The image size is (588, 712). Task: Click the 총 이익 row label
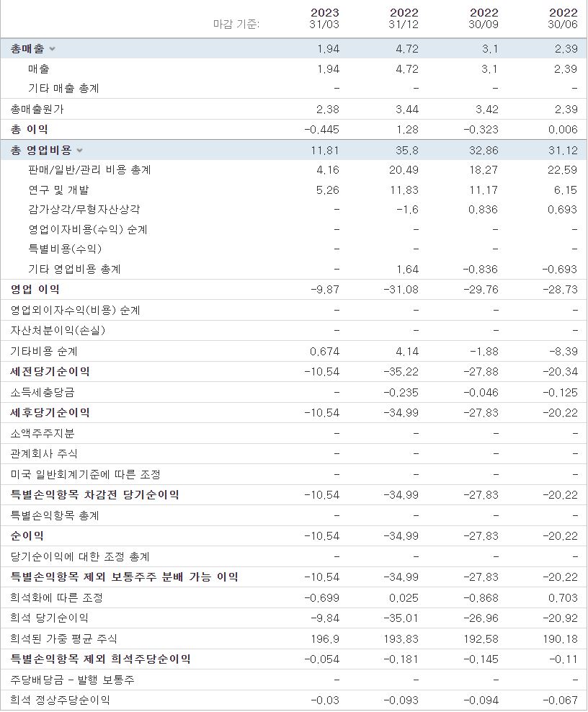click(29, 130)
